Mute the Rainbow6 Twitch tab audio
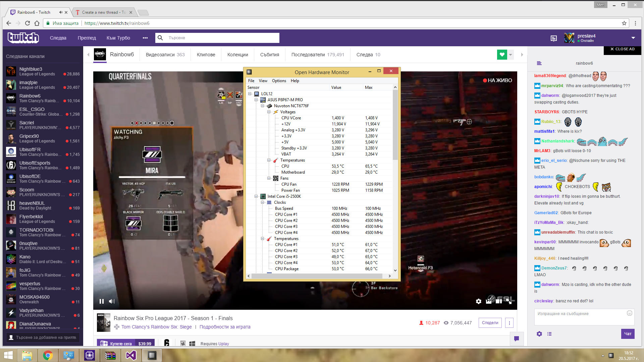644x362 pixels. tap(61, 12)
